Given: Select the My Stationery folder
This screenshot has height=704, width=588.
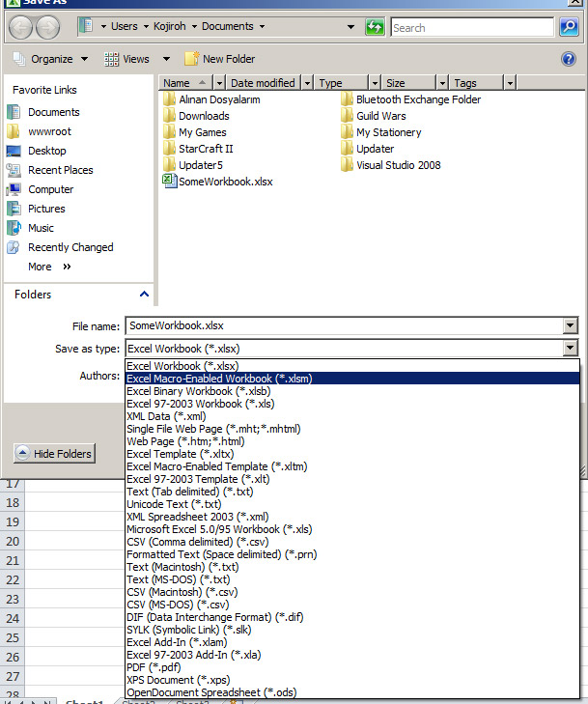Looking at the screenshot, I should pyautogui.click(x=381, y=132).
